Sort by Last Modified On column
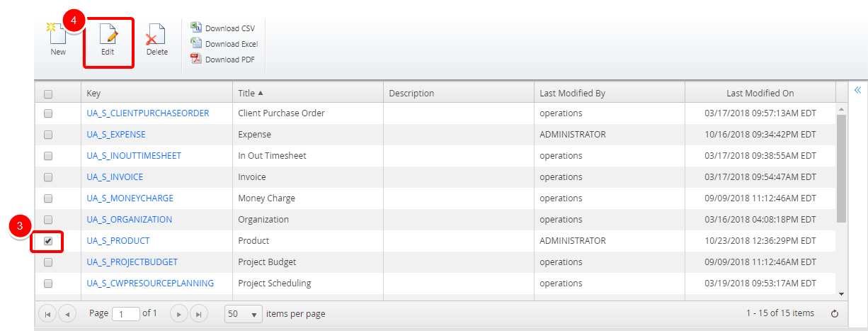The height and width of the screenshot is (331, 868). [760, 94]
